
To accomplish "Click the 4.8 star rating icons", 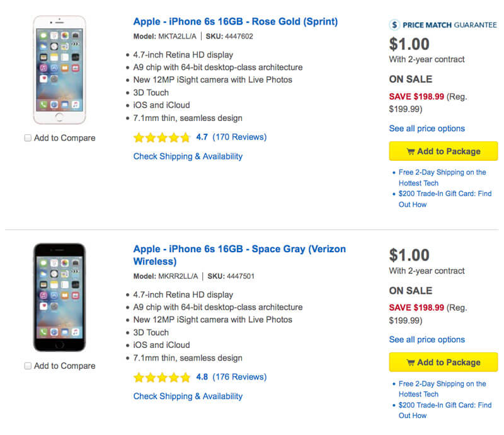I will pos(161,378).
